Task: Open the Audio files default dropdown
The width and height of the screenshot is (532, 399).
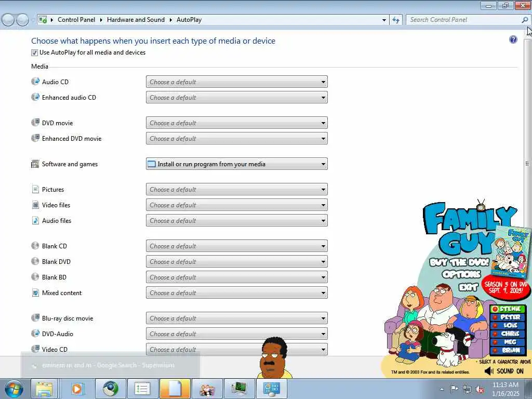Action: pos(237,220)
